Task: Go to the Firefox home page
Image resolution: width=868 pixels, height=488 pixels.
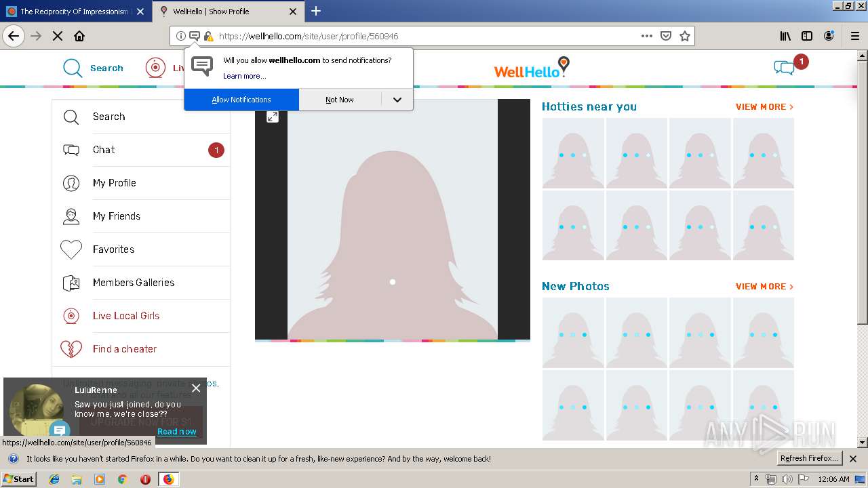Action: point(79,36)
